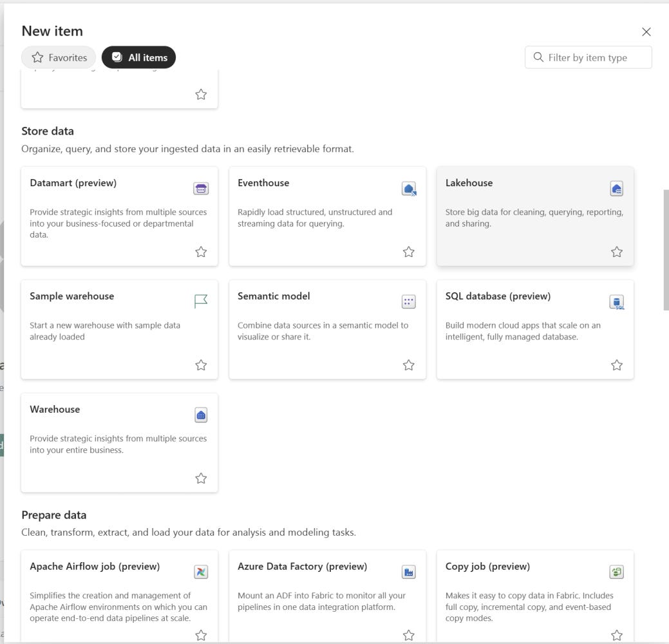Select the Semantic model card title
669x644 pixels.
point(274,296)
